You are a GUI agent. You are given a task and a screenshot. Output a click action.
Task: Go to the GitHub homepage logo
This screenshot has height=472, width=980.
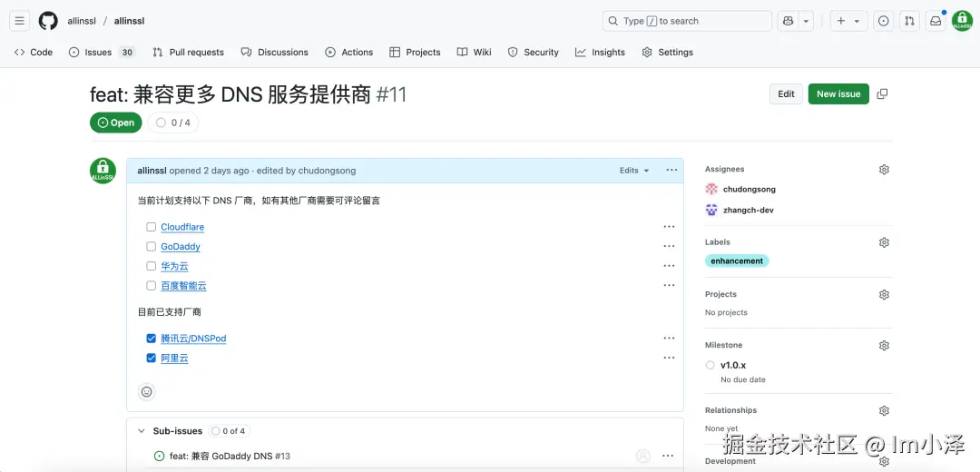(48, 21)
